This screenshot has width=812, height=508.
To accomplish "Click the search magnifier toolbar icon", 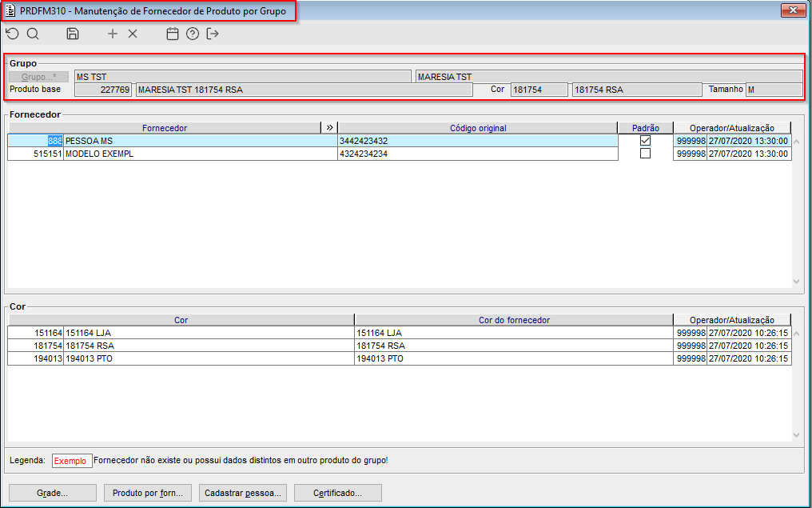I will (33, 34).
